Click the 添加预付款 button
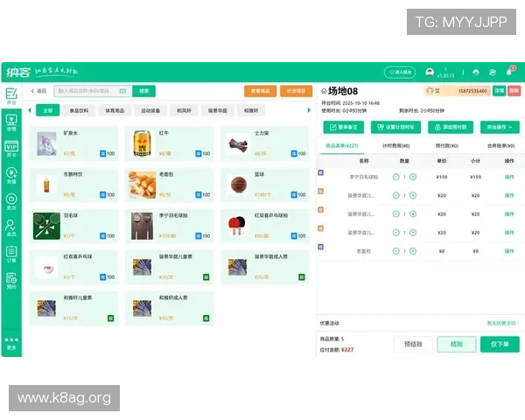This screenshot has height=420, width=525. pos(451,127)
